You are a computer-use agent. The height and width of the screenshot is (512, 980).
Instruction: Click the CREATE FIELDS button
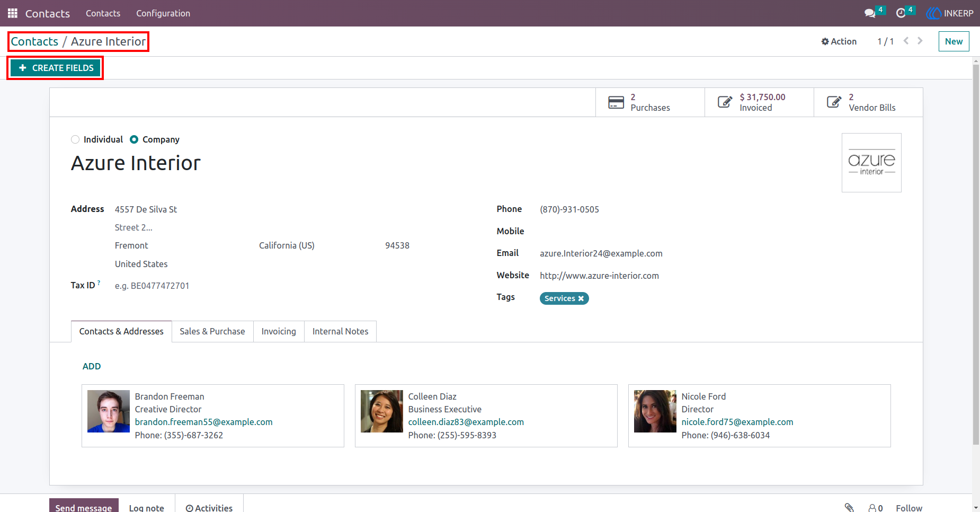[x=56, y=68]
